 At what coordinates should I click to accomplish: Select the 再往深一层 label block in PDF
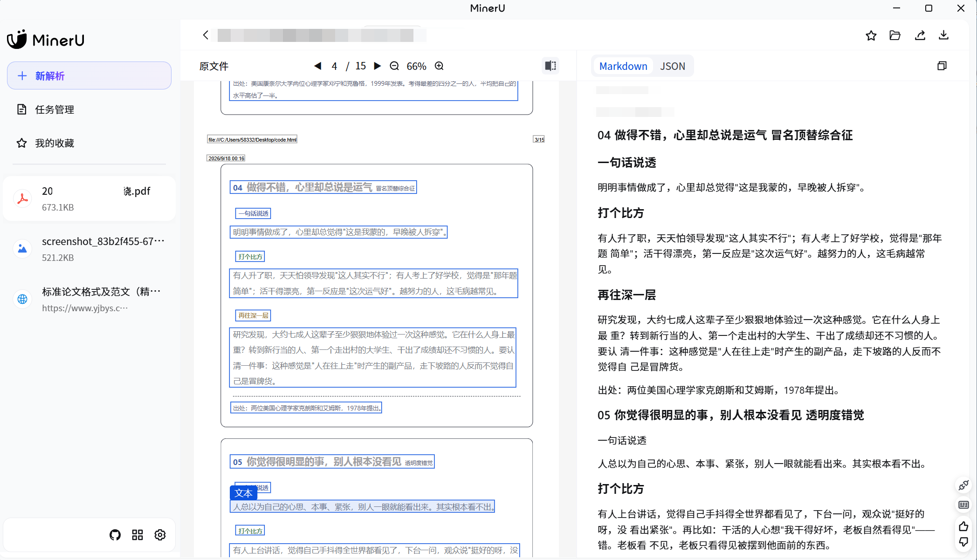[x=253, y=315]
